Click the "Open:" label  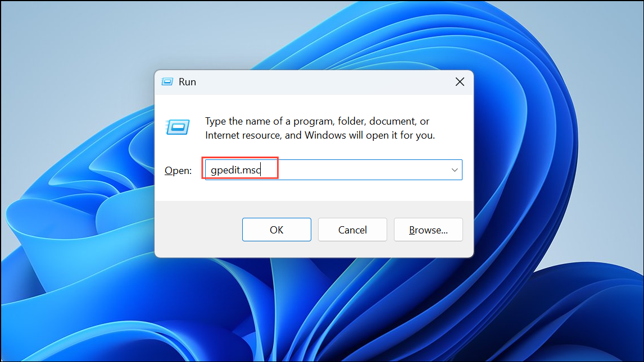click(178, 171)
